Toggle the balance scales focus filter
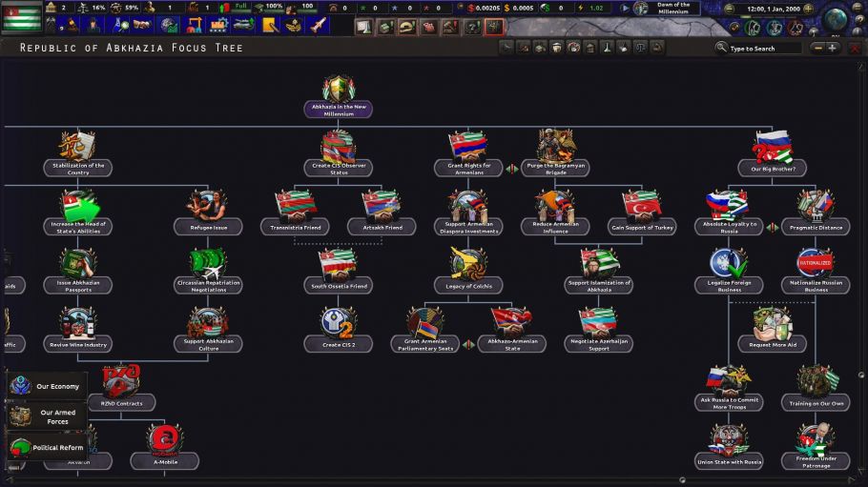 coord(640,49)
